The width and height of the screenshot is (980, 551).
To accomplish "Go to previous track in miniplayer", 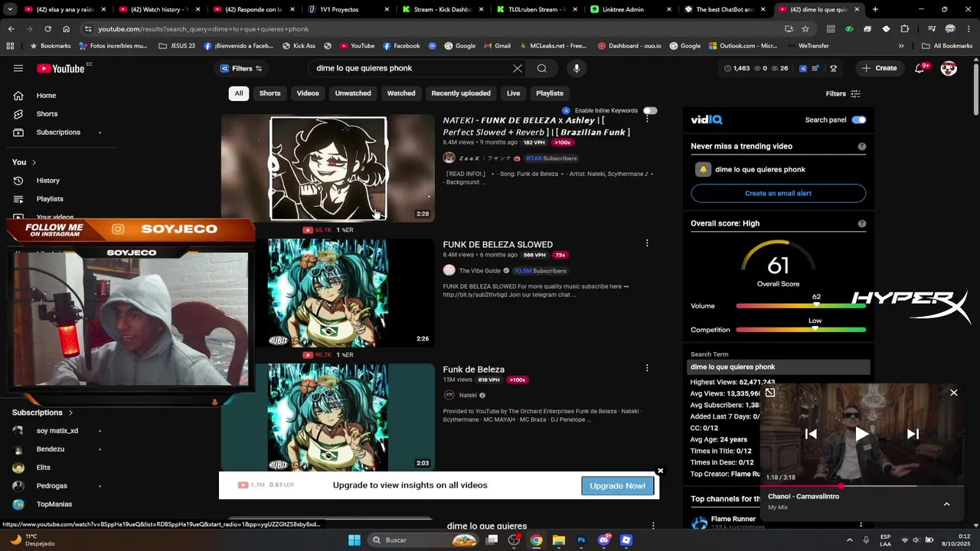I will pyautogui.click(x=811, y=434).
